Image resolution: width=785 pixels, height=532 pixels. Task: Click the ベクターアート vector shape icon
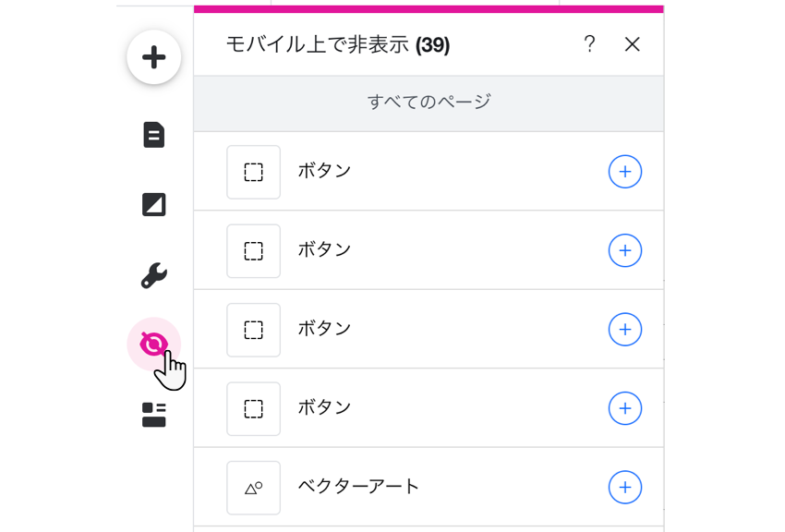coord(253,488)
